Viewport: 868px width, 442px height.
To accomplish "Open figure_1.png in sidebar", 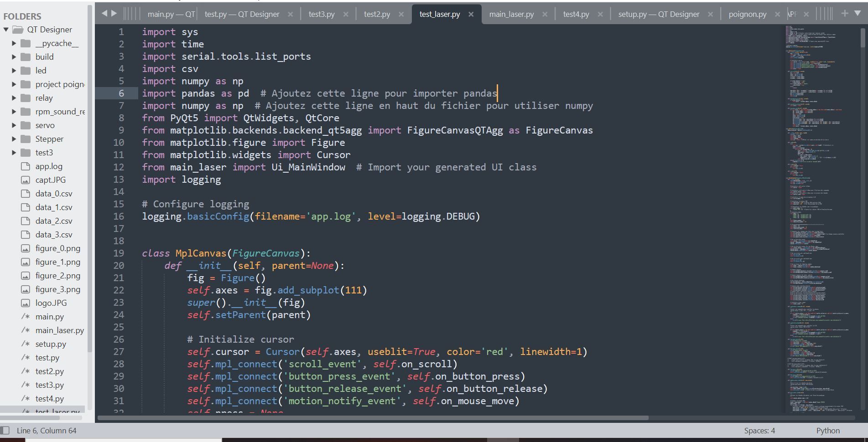I will 58,262.
